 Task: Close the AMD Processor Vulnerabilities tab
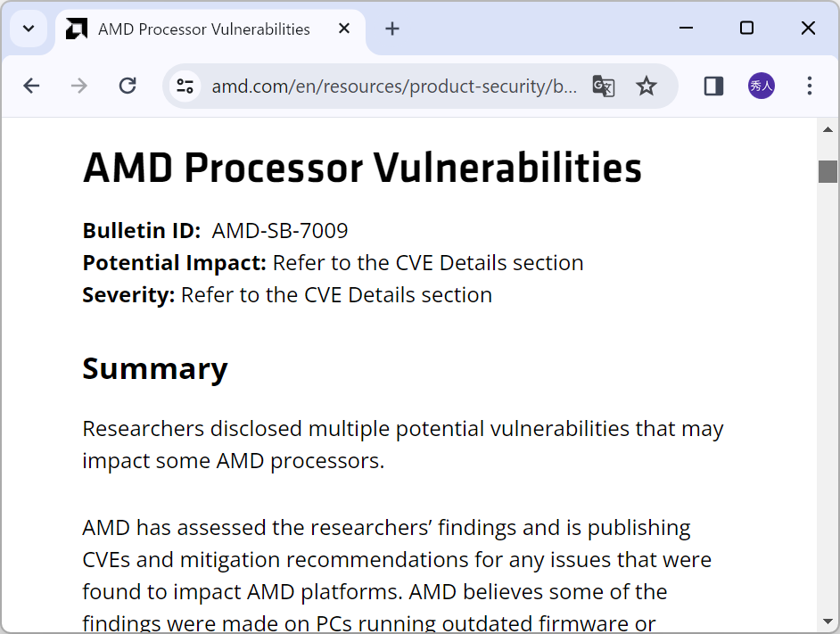coord(344,29)
